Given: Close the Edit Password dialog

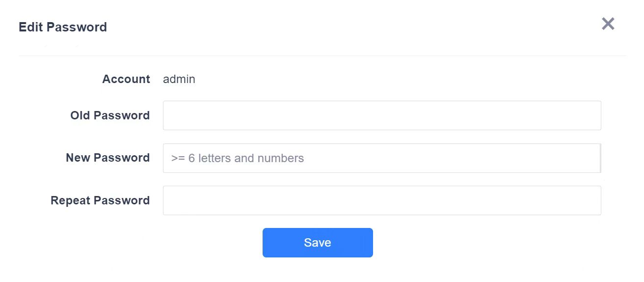Looking at the screenshot, I should (608, 24).
